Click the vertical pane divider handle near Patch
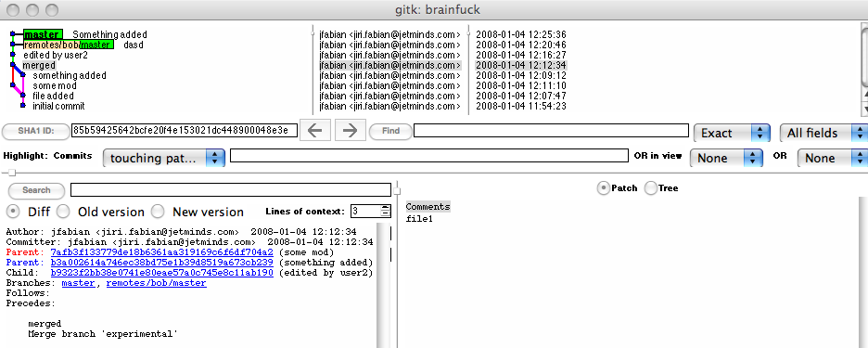Viewport: 868px width, 348px height. coord(396,190)
